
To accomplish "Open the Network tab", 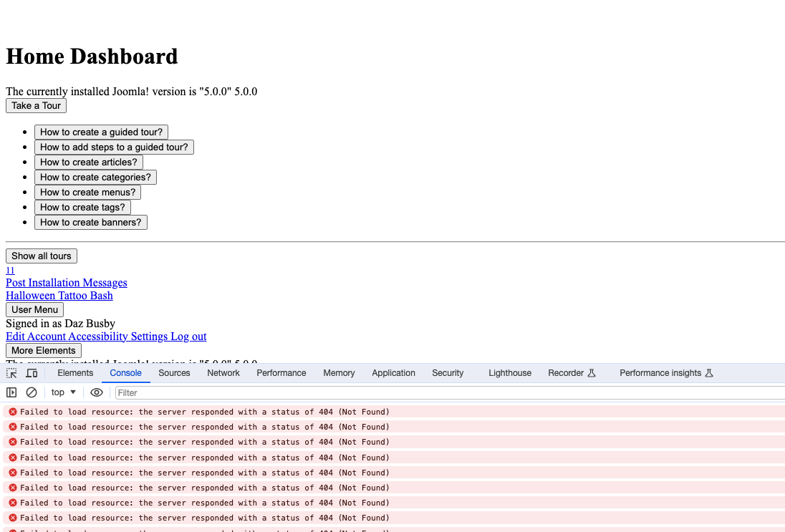I will point(223,373).
